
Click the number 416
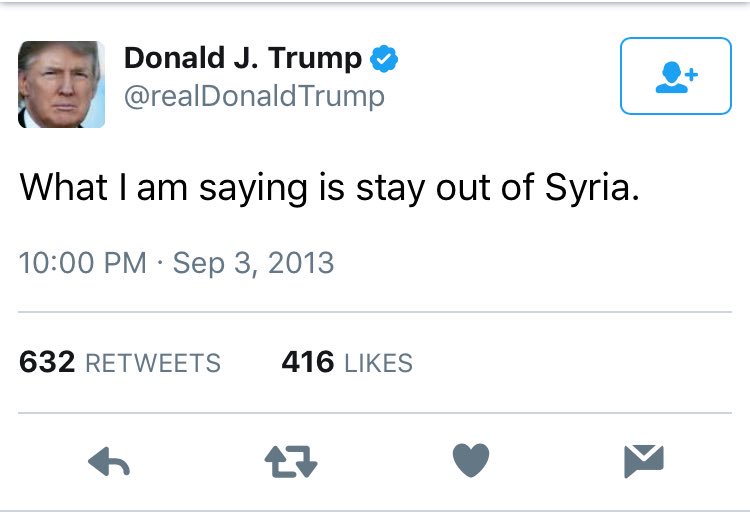click(307, 362)
